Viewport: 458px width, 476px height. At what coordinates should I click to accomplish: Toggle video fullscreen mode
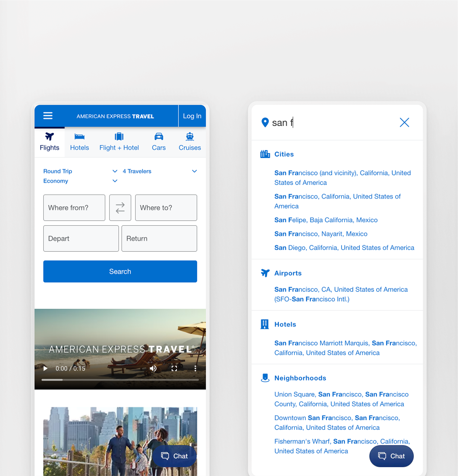(174, 369)
